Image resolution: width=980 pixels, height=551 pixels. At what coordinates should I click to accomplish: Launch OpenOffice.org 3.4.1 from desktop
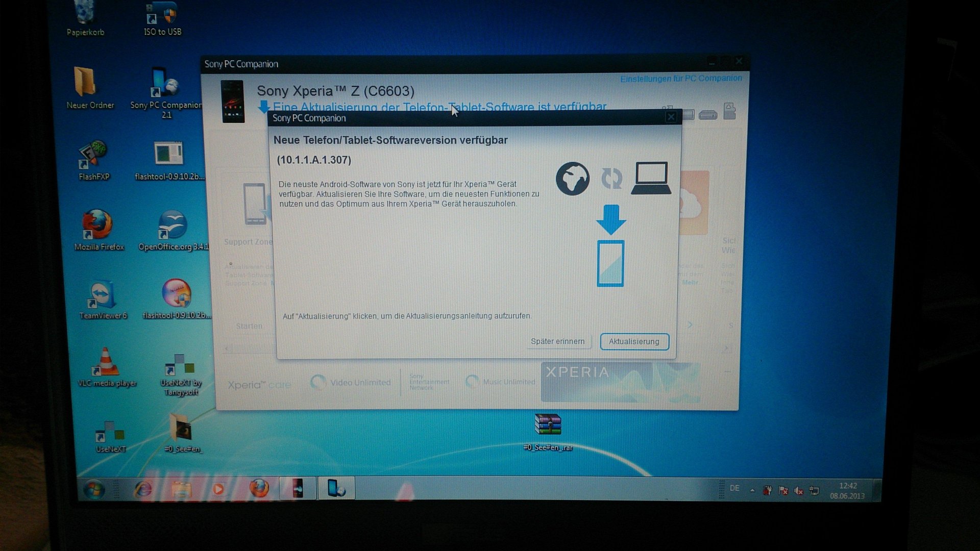(173, 230)
